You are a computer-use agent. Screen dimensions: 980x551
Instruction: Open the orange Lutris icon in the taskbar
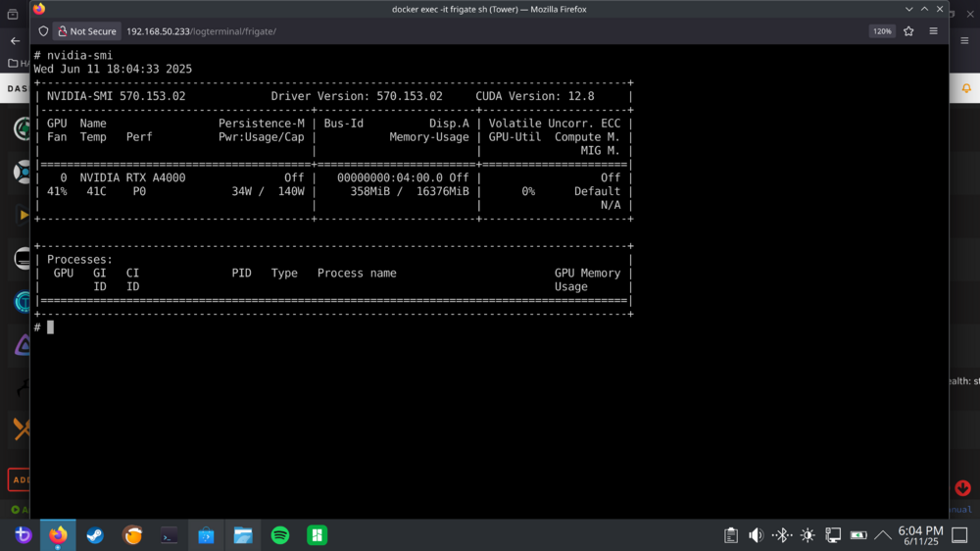132,534
